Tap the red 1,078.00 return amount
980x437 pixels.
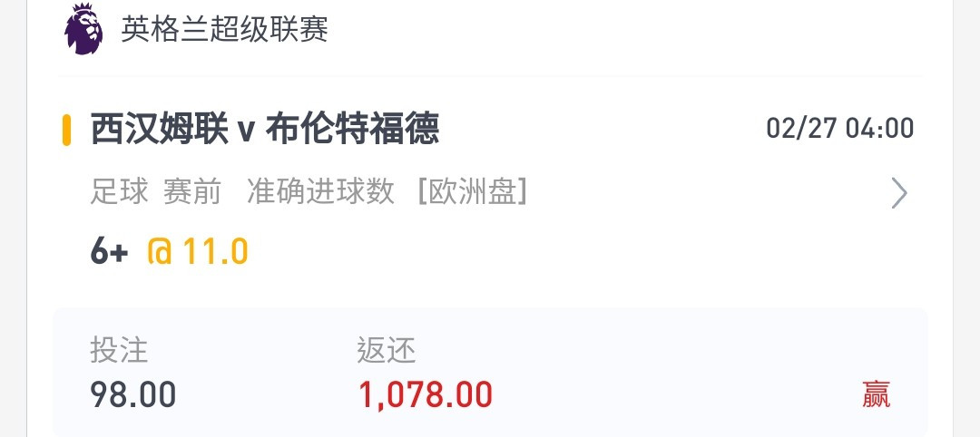pos(426,394)
